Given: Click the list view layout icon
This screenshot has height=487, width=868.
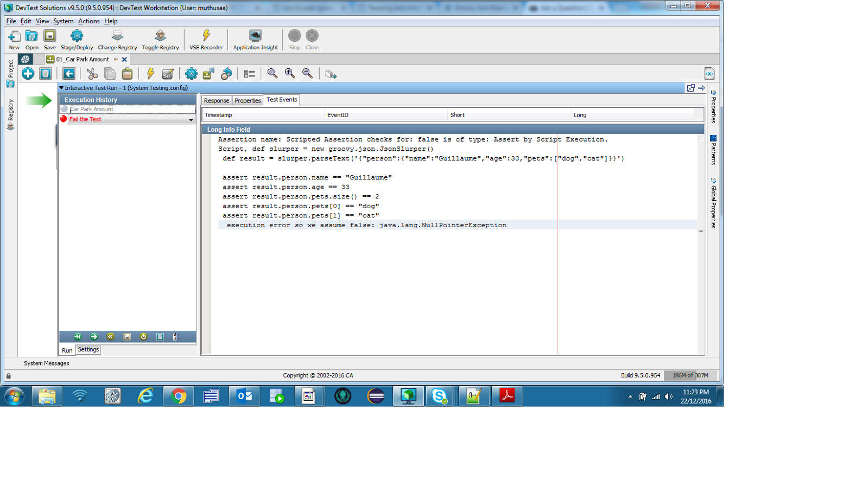Looking at the screenshot, I should tap(250, 74).
